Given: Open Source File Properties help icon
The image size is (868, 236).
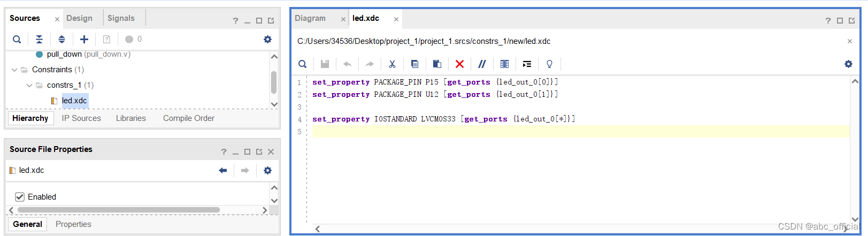Looking at the screenshot, I should (224, 152).
